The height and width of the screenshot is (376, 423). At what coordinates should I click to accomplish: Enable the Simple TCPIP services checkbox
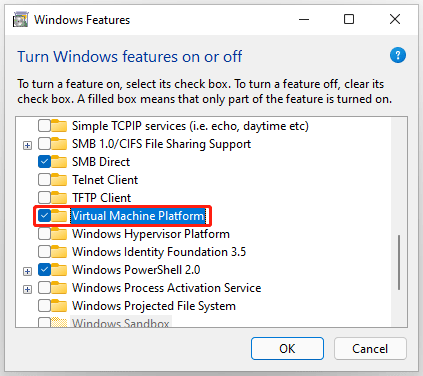coord(44,126)
